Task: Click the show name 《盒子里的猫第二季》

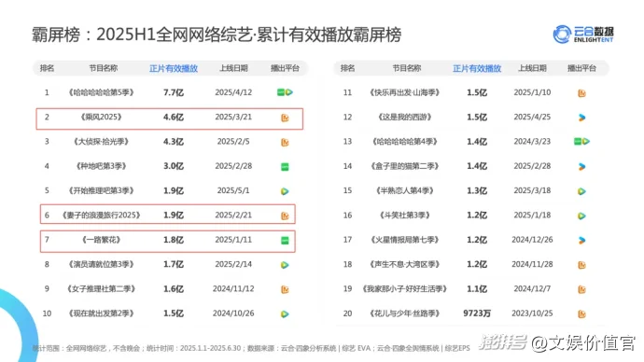Action: (404, 166)
